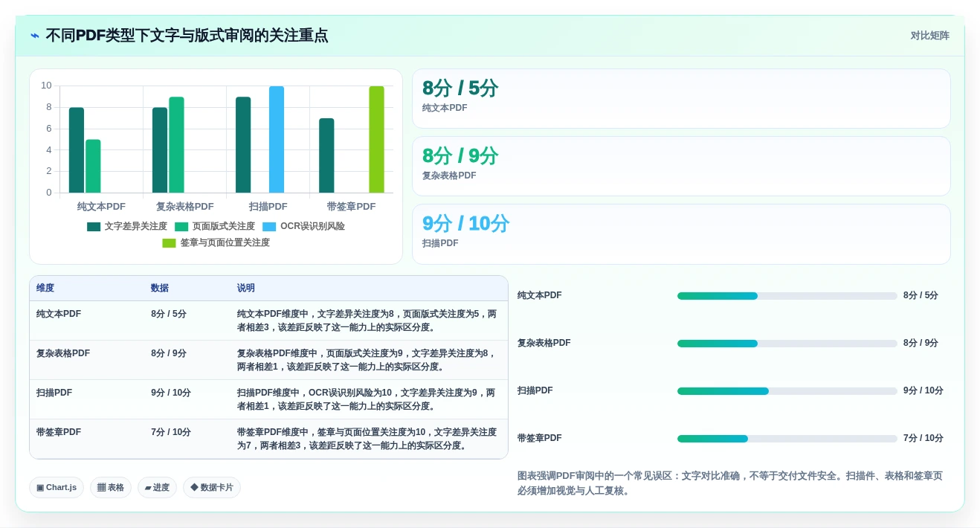Image resolution: width=980 pixels, height=528 pixels.
Task: Select the 纯文本PDF progress bar
Action: 787,296
